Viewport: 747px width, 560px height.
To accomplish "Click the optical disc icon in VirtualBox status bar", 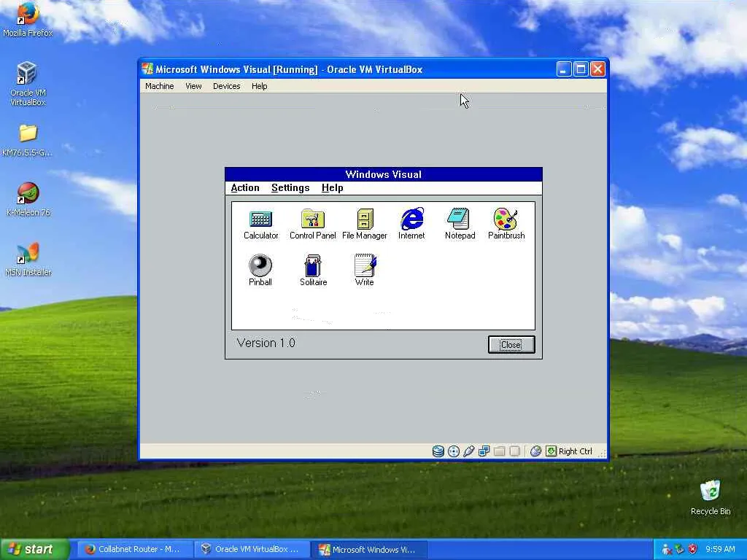I will (454, 451).
